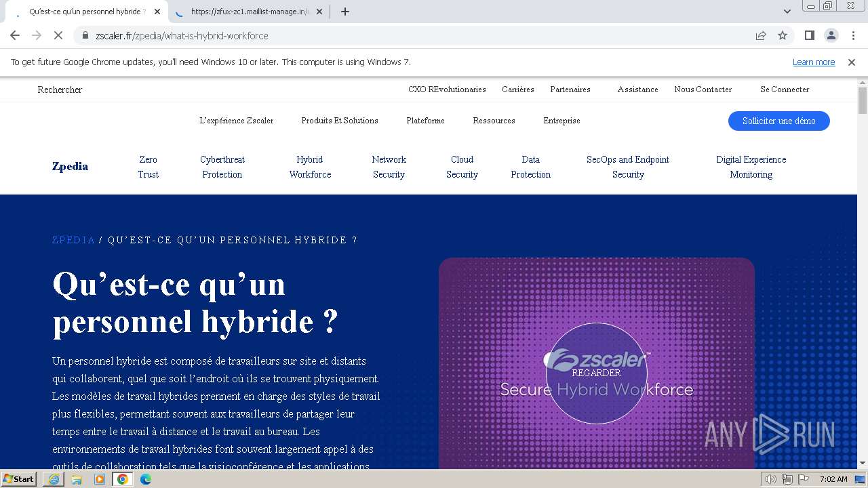
Task: Open the Windows Start menu
Action: pyautogui.click(x=18, y=479)
